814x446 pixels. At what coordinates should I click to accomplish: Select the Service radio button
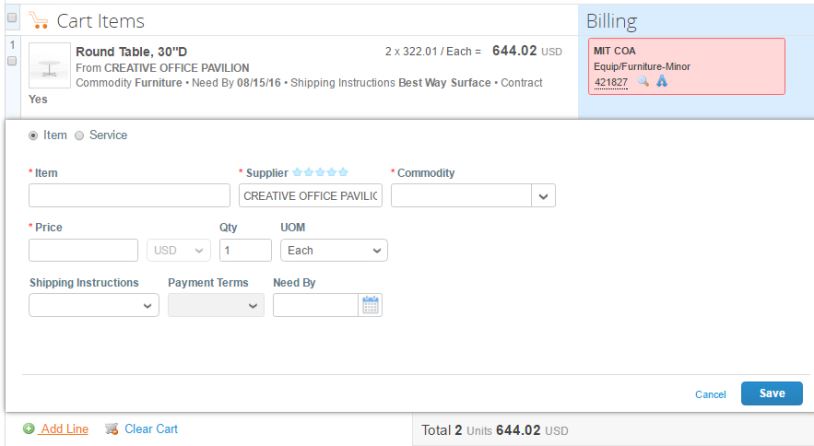click(81, 134)
